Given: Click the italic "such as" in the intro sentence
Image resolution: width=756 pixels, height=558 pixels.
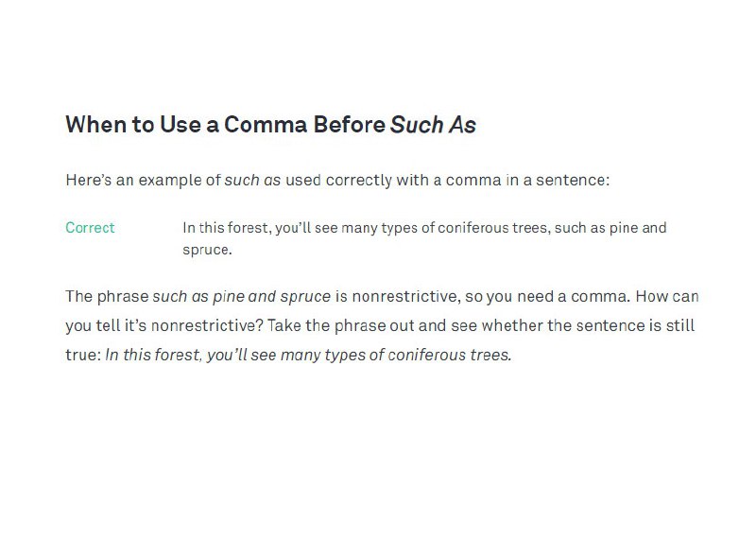Looking at the screenshot, I should coord(252,180).
